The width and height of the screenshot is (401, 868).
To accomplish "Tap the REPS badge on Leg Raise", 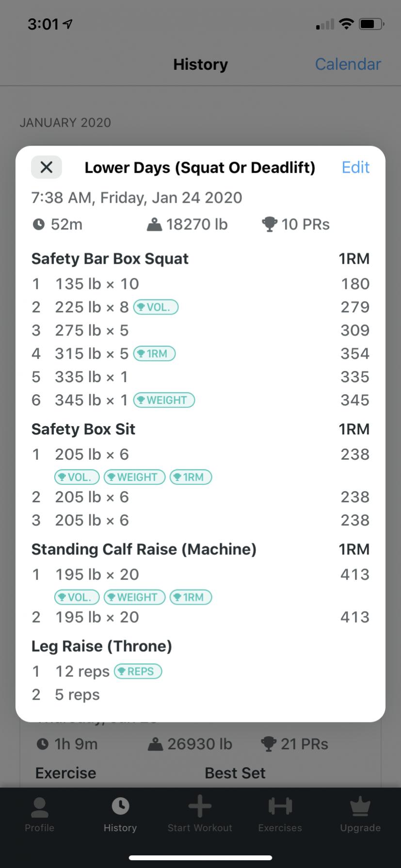I will click(x=138, y=672).
